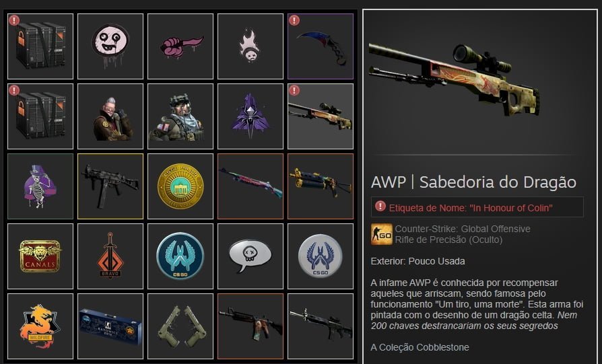Select the dual pistols item
This screenshot has width=602, height=364.
180,326
